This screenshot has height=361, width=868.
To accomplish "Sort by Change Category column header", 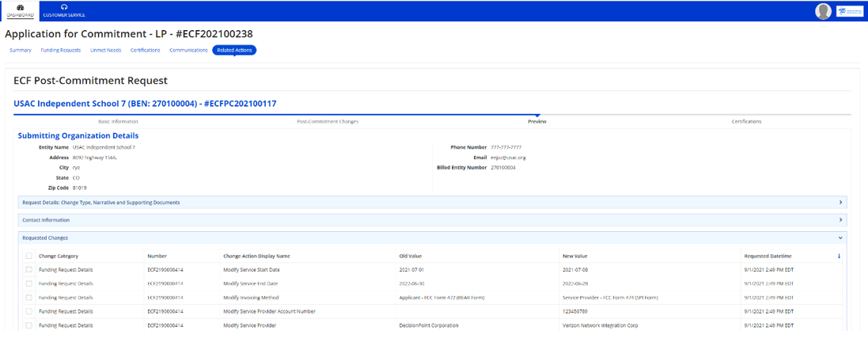I will (58, 256).
